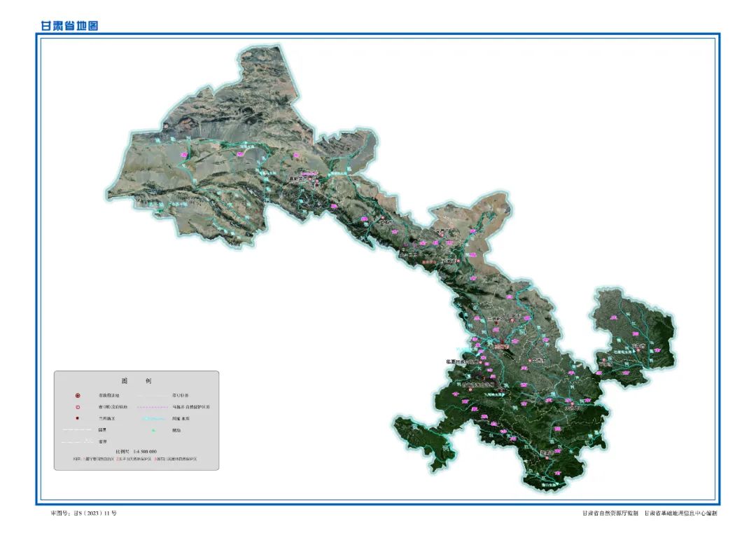Click the 临夏回族自治州 label on the map
756x538 pixels.
coord(462,362)
